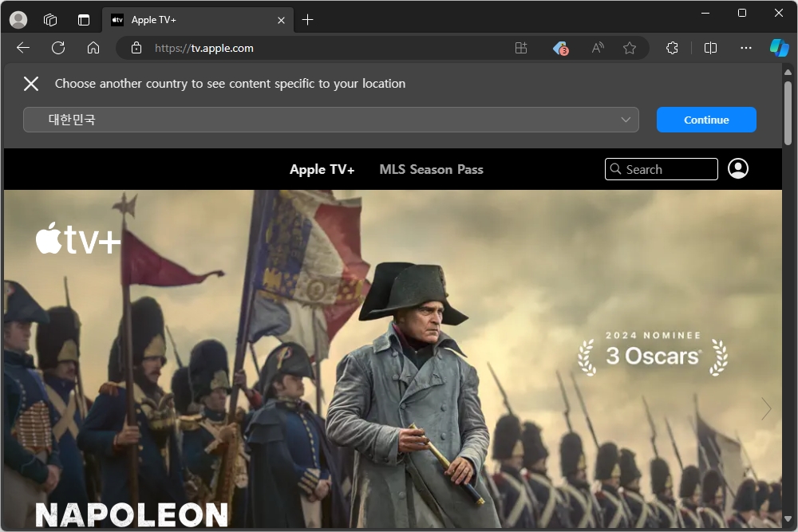Click the magnifier icon in Search box

click(x=615, y=169)
